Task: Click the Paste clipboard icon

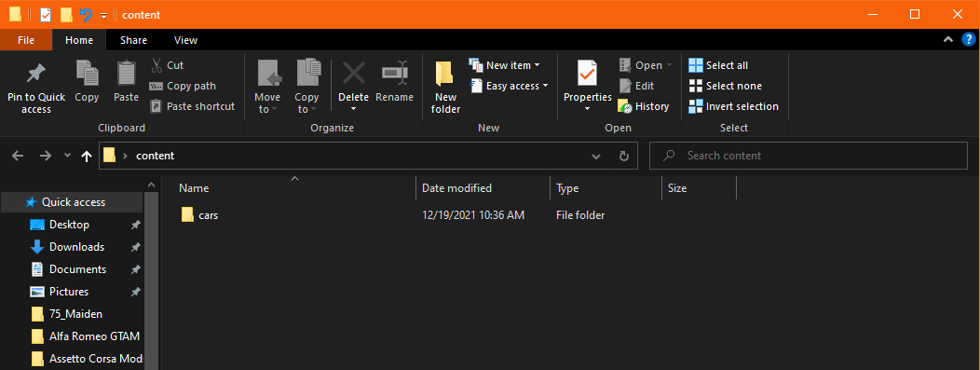Action: (127, 73)
